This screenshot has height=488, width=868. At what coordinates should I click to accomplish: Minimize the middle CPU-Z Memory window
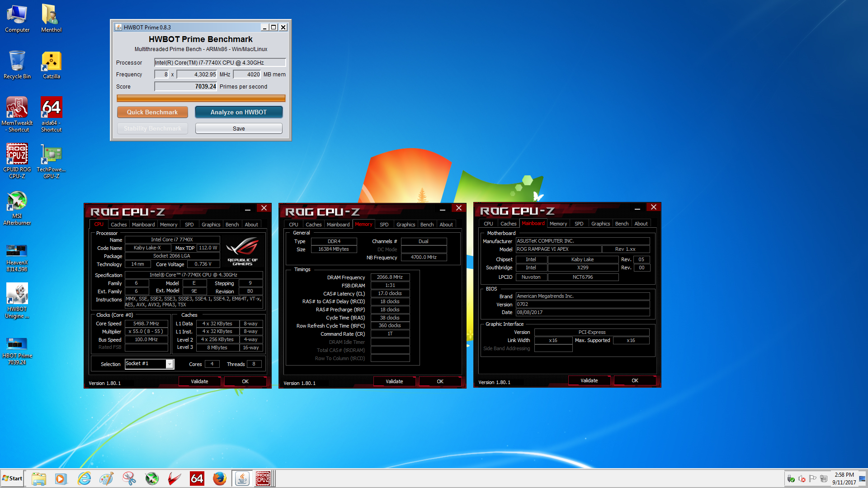click(443, 209)
